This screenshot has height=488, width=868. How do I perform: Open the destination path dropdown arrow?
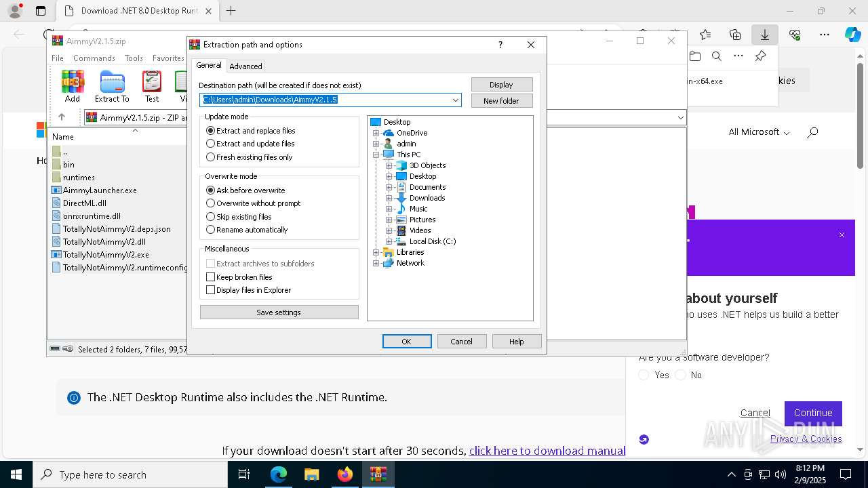(456, 100)
